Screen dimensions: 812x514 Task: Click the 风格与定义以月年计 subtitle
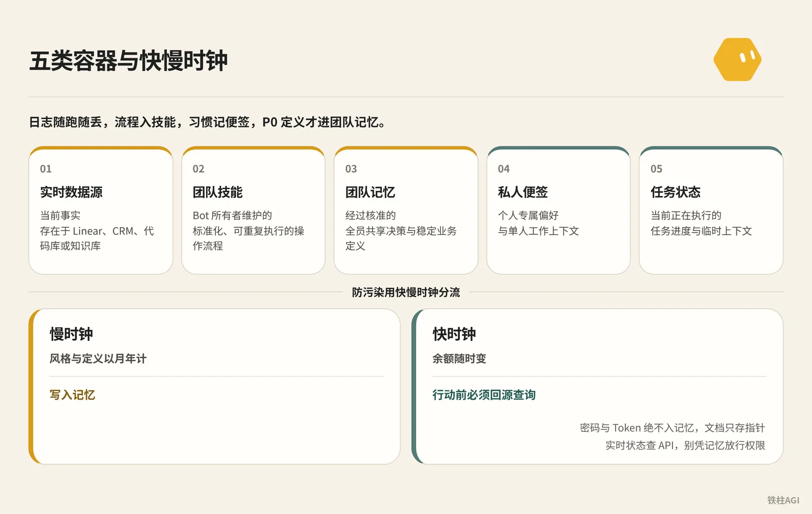(98, 359)
